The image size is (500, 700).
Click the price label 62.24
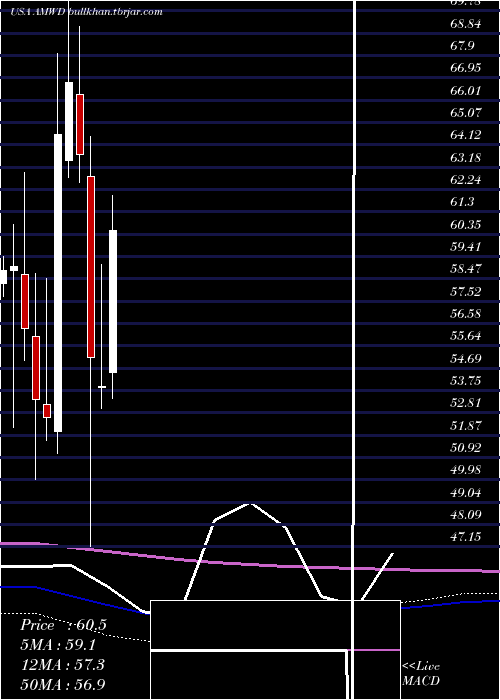click(x=466, y=180)
